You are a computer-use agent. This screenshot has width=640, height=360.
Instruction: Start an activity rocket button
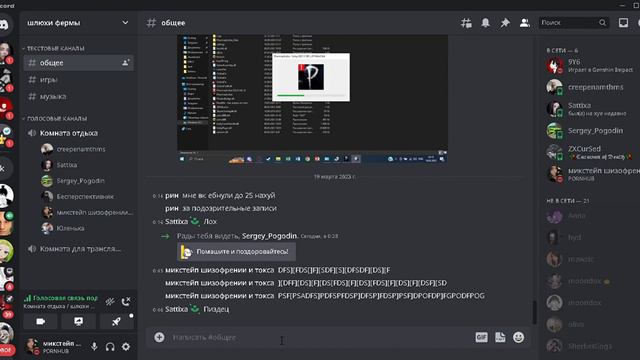(116, 321)
